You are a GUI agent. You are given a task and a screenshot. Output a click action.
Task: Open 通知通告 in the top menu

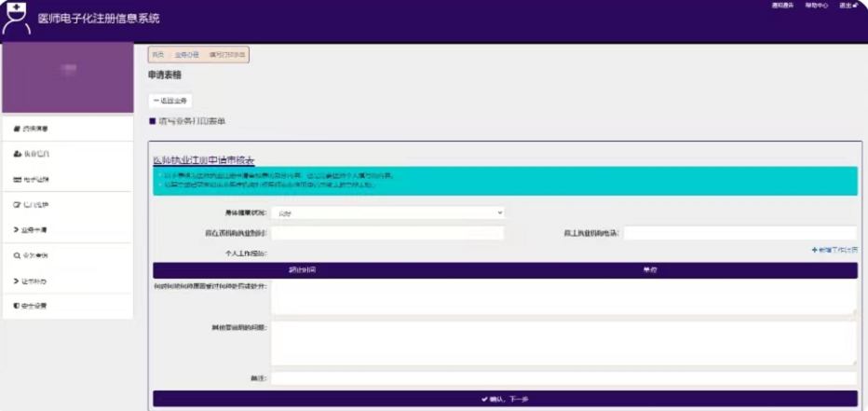(x=782, y=6)
